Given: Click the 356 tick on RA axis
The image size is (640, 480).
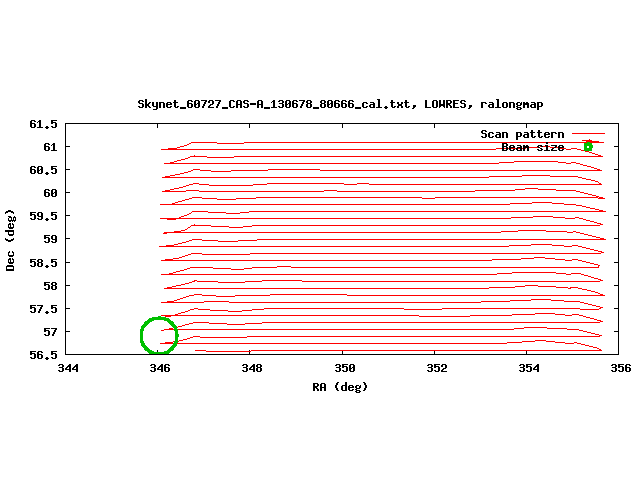Looking at the screenshot, I should 620,368.
